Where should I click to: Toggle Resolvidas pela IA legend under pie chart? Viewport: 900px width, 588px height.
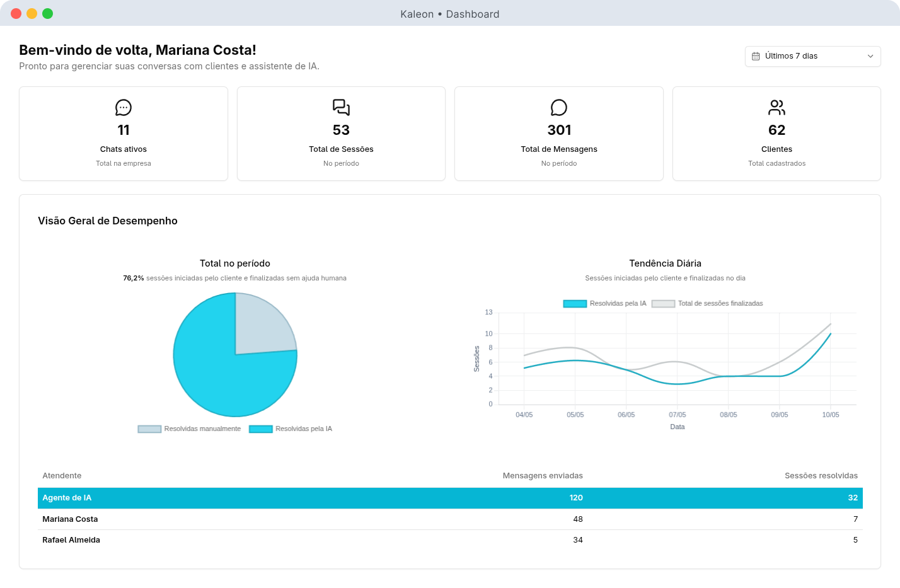point(291,429)
